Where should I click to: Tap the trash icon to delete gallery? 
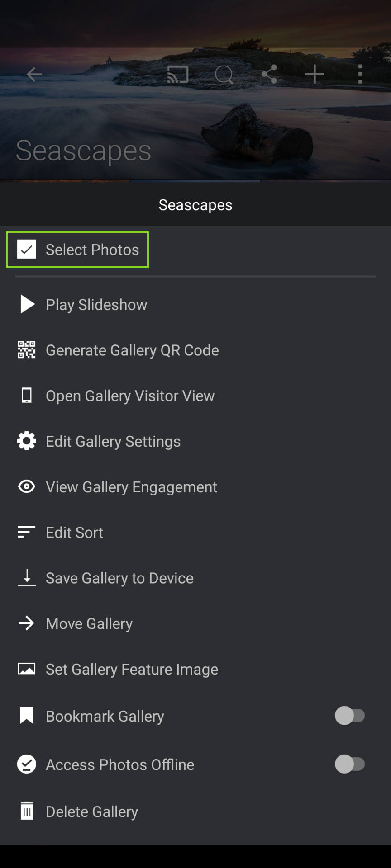click(x=27, y=811)
